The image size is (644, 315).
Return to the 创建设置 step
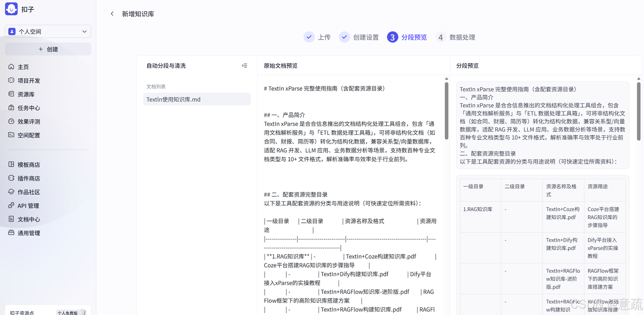point(359,37)
